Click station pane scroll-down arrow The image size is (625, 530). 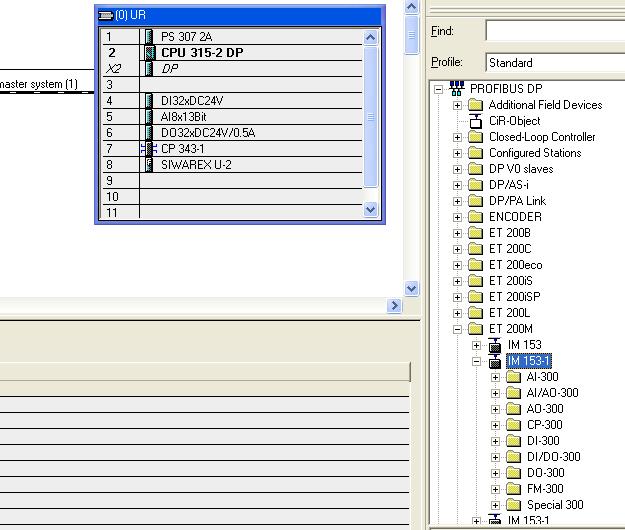tap(411, 288)
